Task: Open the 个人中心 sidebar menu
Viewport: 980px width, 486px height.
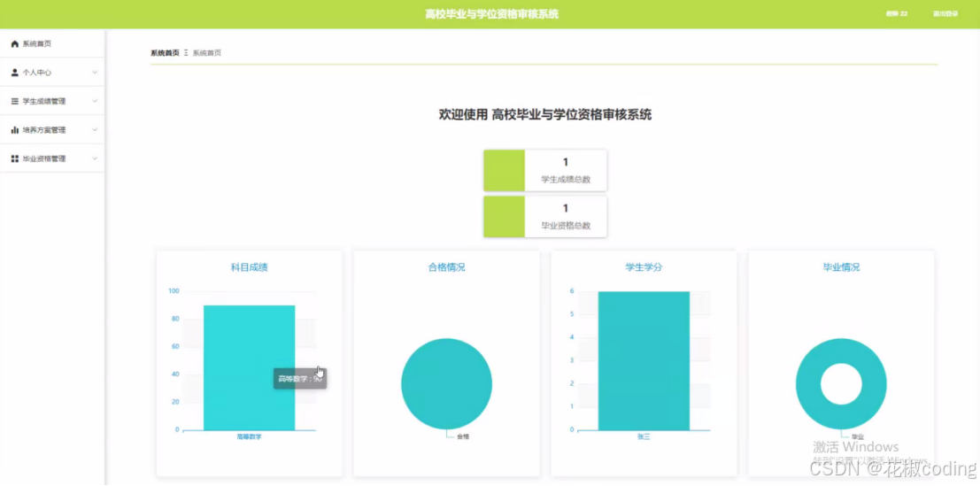Action: pyautogui.click(x=52, y=73)
